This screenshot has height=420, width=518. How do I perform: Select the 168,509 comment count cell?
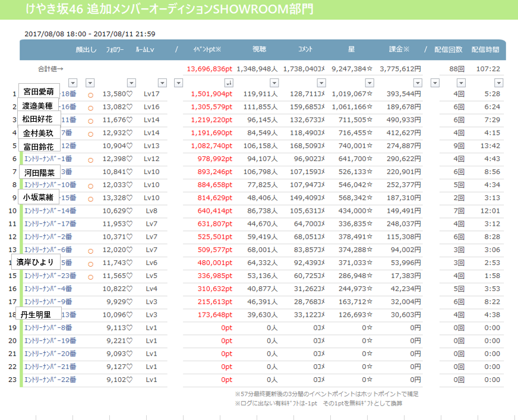click(x=307, y=146)
